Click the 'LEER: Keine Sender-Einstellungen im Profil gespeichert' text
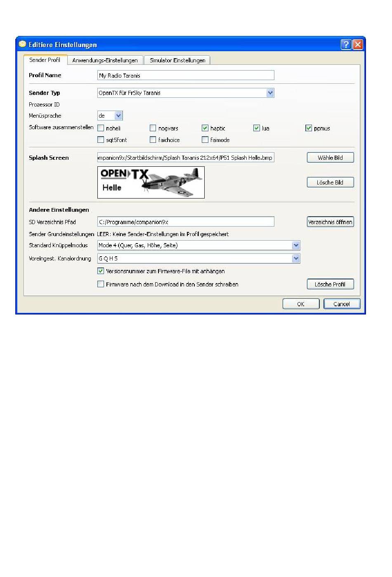The height and width of the screenshot is (577, 392). click(x=163, y=234)
